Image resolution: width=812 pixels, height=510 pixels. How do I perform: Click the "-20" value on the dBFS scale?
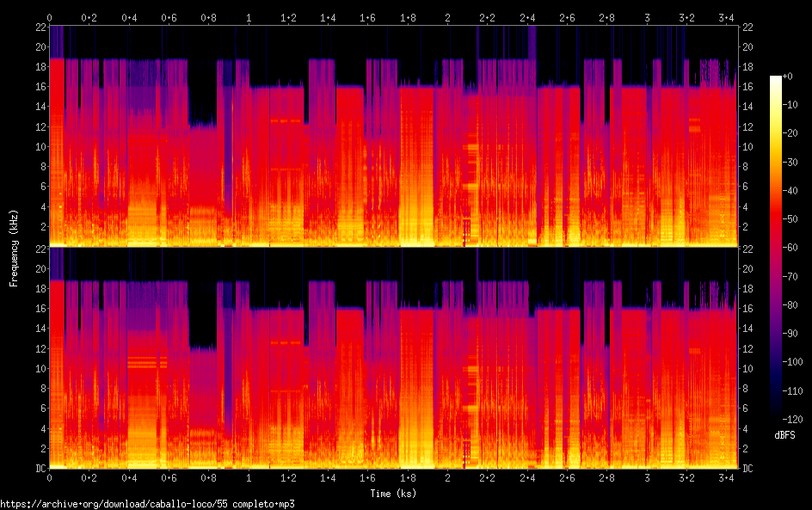tap(790, 133)
